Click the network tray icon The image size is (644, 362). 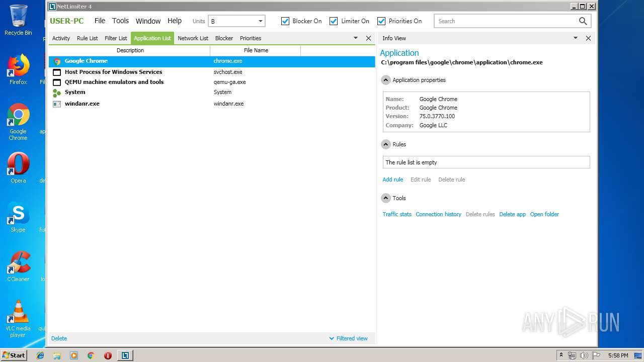pyautogui.click(x=572, y=355)
